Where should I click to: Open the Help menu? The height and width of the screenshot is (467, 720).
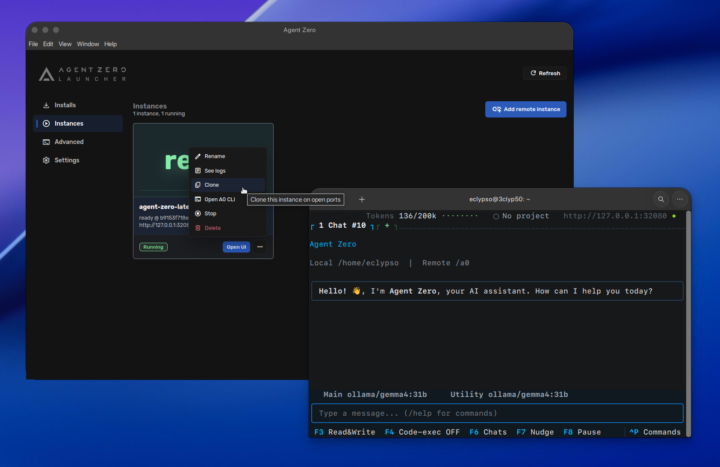[x=110, y=44]
